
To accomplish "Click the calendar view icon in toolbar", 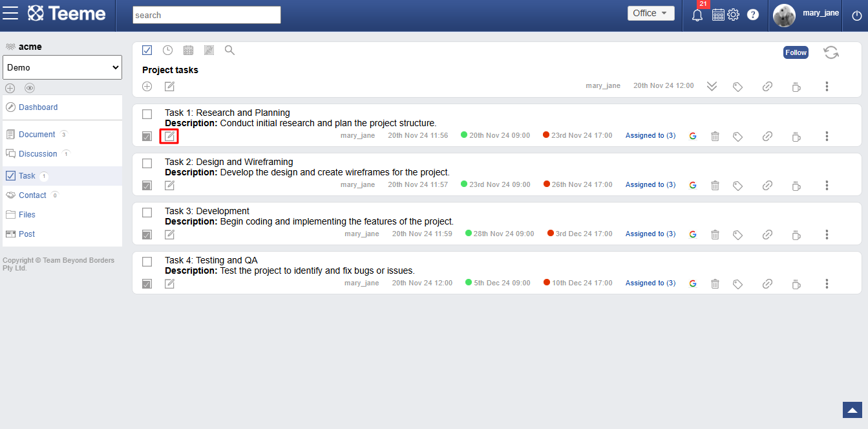I will 189,50.
